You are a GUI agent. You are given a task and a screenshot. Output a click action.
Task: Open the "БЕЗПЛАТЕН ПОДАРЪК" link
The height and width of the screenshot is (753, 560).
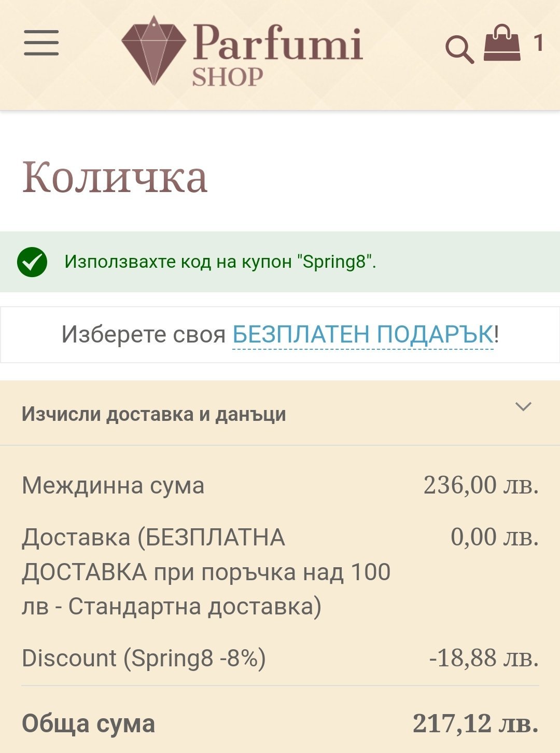(362, 334)
